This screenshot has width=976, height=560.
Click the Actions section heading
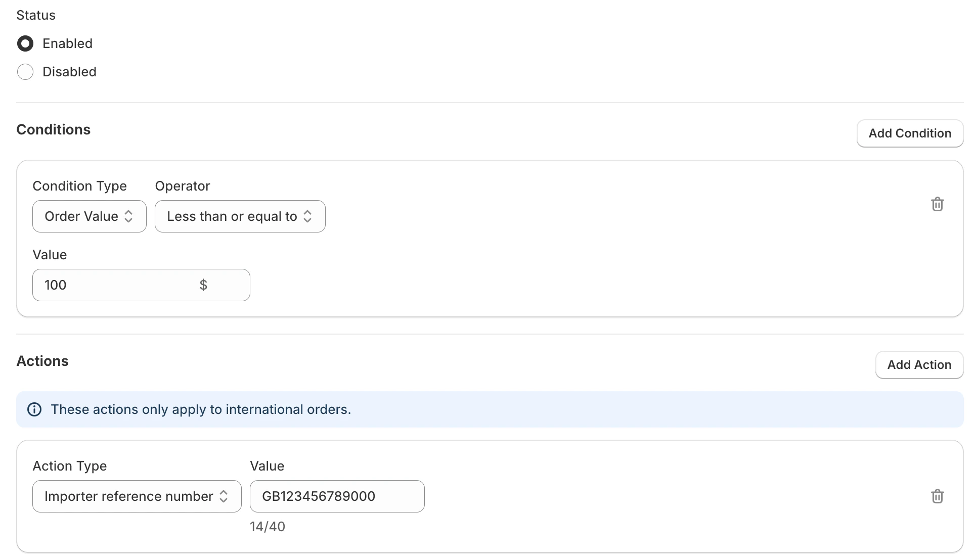click(42, 361)
